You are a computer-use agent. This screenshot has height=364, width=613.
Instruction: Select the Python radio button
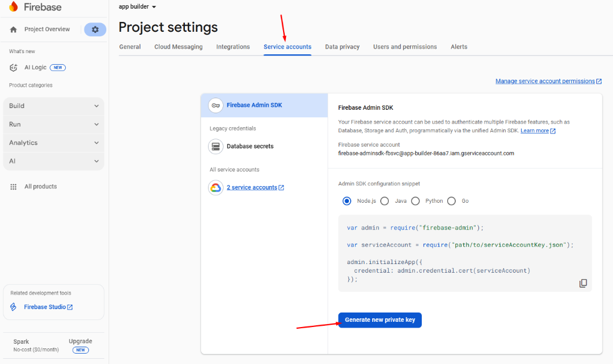pos(415,201)
